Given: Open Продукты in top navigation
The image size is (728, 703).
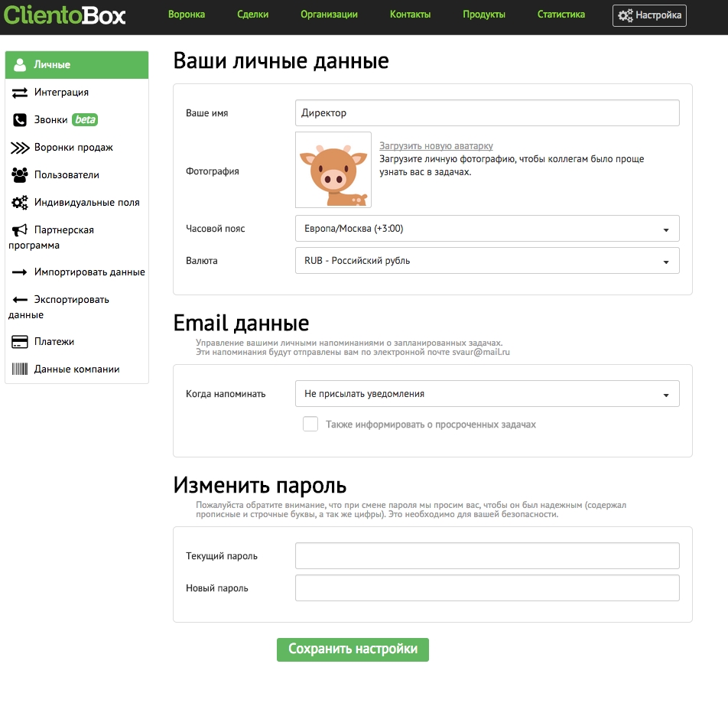Looking at the screenshot, I should (484, 15).
